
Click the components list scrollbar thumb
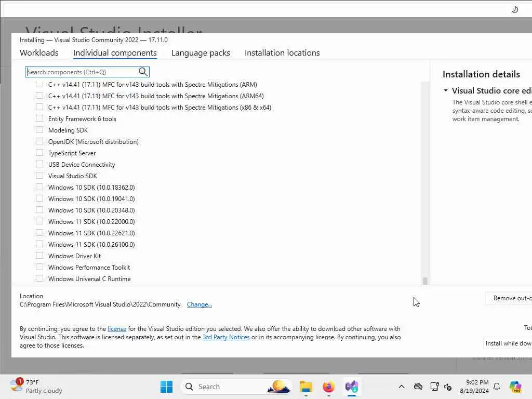click(425, 281)
